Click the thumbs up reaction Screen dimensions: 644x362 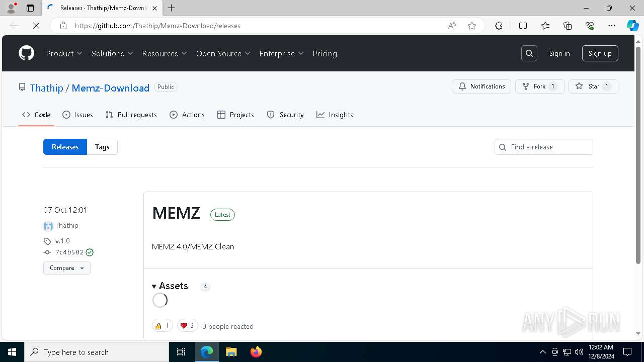click(x=163, y=326)
